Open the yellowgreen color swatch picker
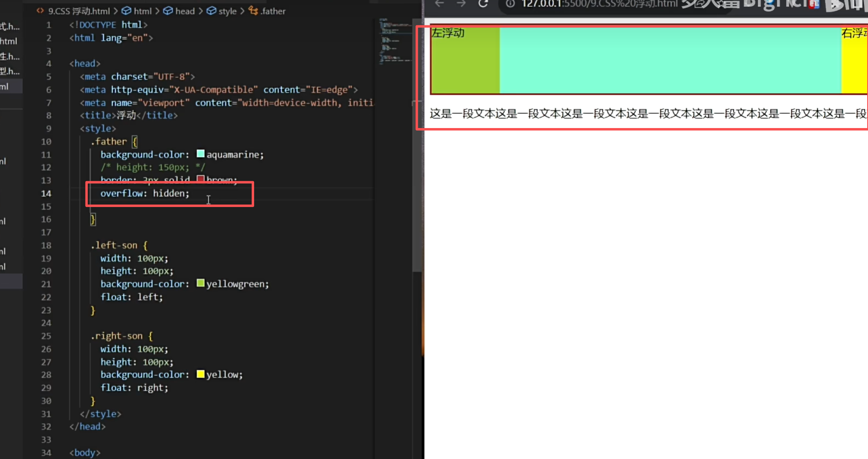This screenshot has width=868, height=459. click(x=201, y=283)
